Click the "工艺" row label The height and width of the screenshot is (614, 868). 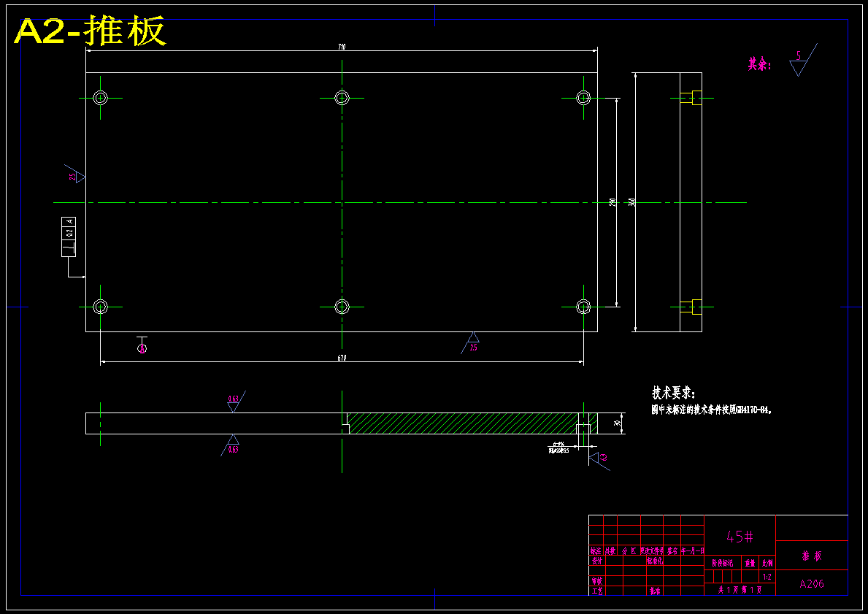click(x=596, y=591)
